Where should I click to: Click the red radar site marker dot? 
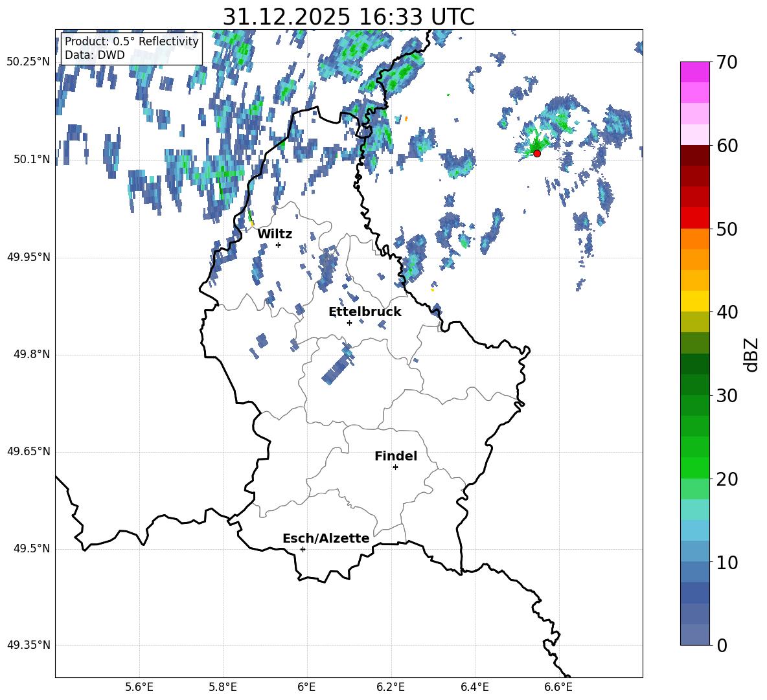pos(537,153)
